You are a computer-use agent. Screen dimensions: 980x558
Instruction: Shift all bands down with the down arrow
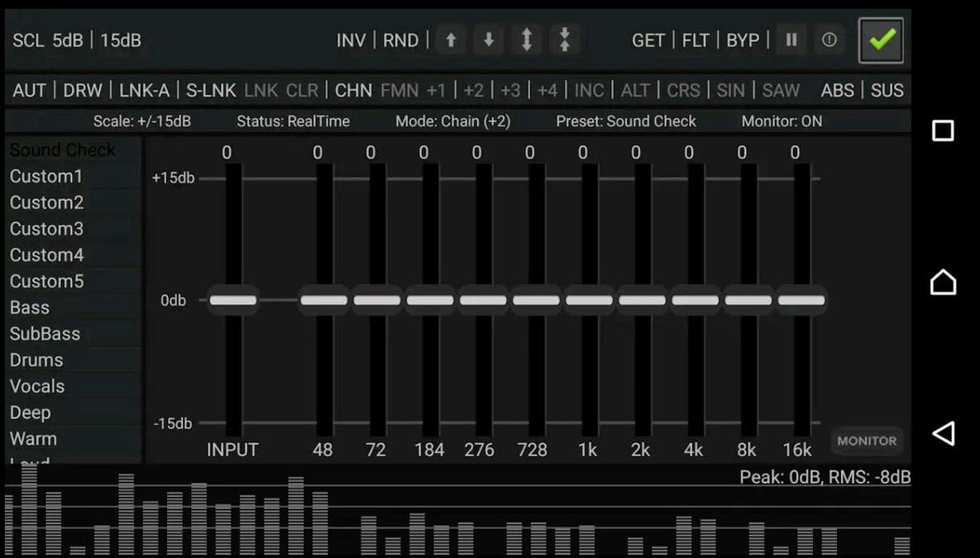(488, 39)
